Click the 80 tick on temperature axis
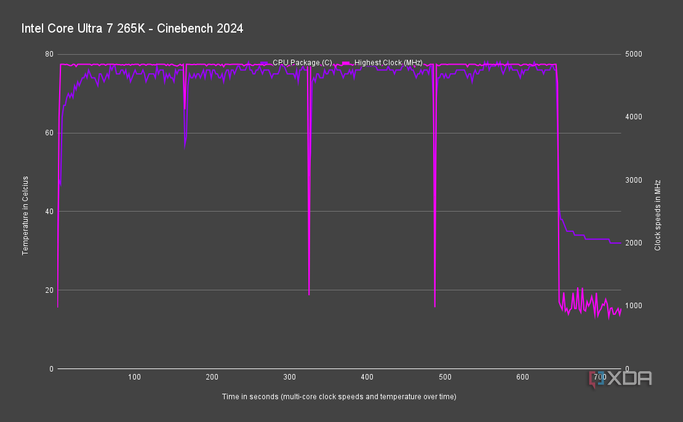683x422 pixels. (49, 54)
